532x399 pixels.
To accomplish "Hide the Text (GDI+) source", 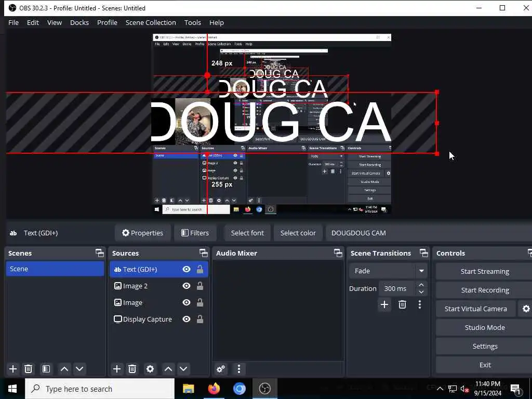I will pos(187,270).
